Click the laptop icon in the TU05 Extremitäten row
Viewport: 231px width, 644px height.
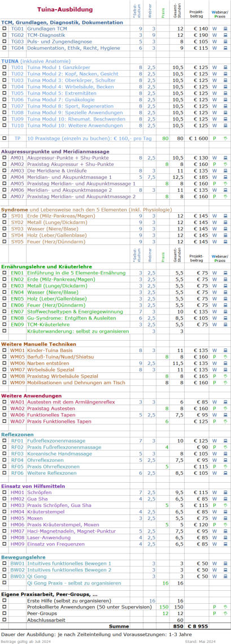coord(225,93)
